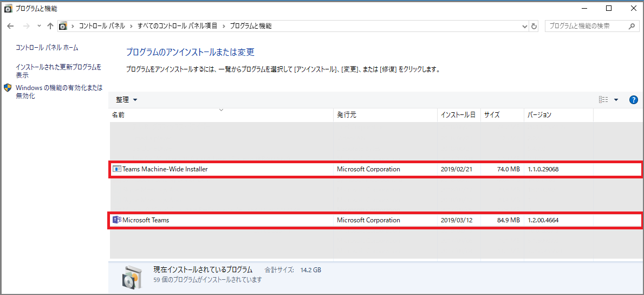Click the Teams Machine-Wide Installer icon
The width and height of the screenshot is (644, 295).
pos(116,169)
